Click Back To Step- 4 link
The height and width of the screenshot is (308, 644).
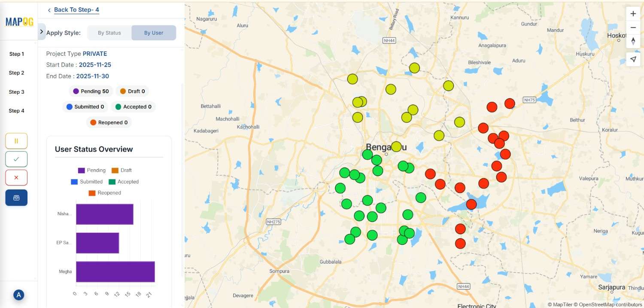coord(76,10)
